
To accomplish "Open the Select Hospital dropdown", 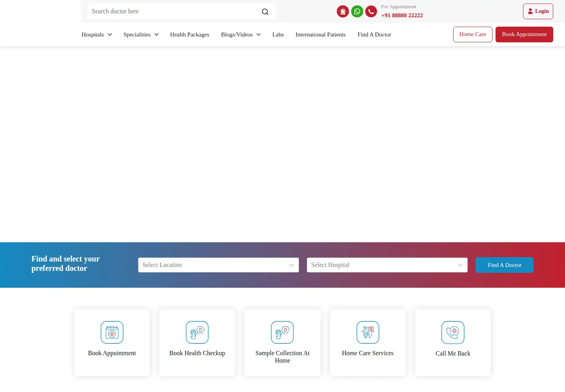I will [x=387, y=265].
